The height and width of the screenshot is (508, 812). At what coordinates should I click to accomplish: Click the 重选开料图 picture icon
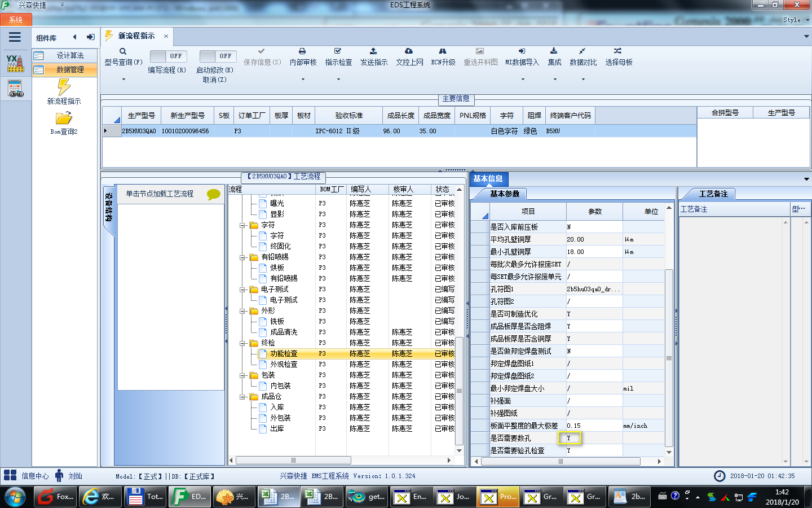click(480, 51)
